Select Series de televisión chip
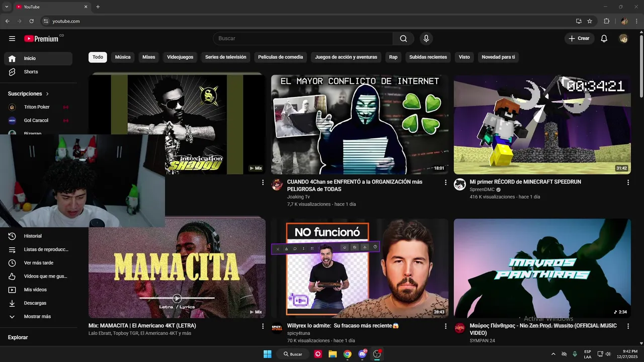 (226, 57)
